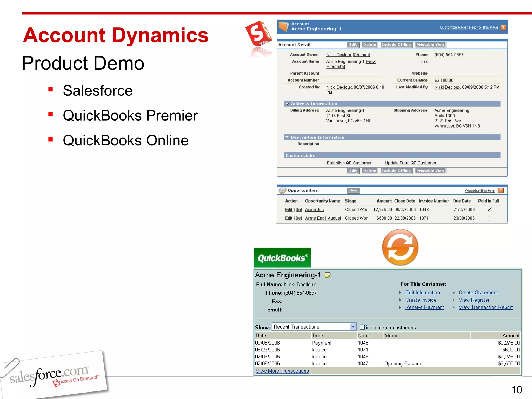532x399 pixels.
Task: Click the Memo column header
Action: 427,336
